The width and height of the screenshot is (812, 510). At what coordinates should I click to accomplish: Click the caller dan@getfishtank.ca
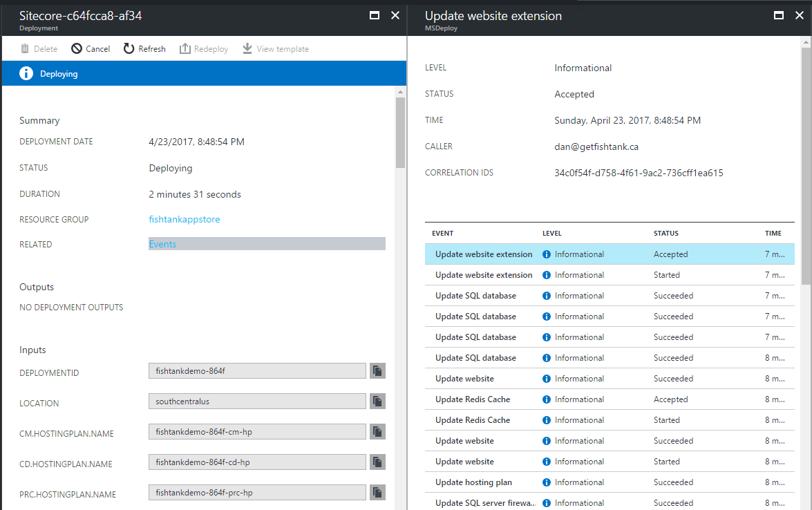pos(596,147)
